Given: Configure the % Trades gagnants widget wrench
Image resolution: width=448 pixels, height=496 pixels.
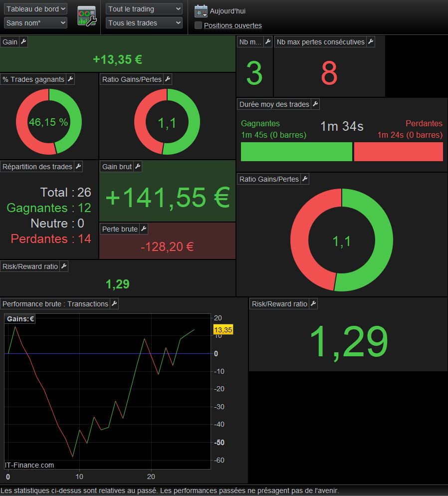Looking at the screenshot, I should click(70, 79).
